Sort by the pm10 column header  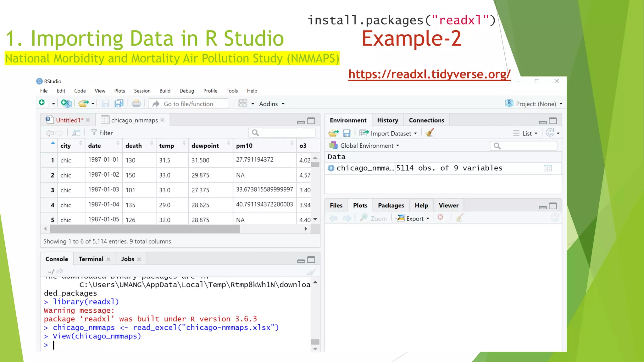tap(265, 145)
